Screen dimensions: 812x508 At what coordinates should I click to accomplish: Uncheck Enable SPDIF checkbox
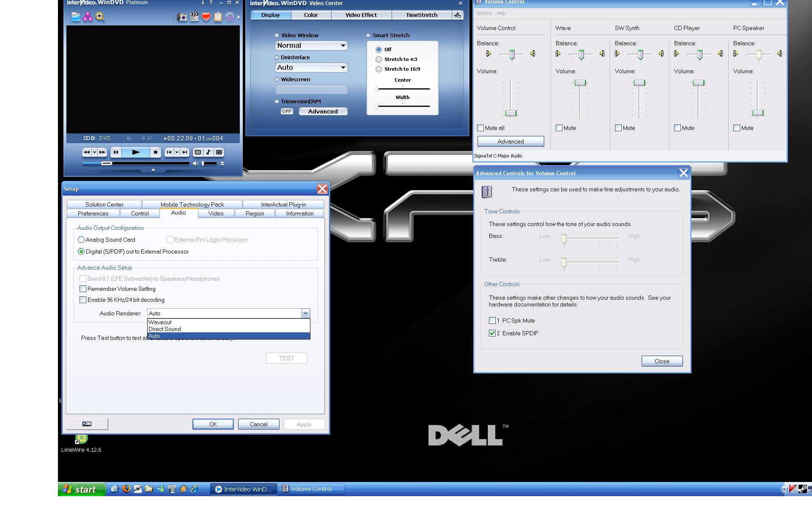(492, 333)
